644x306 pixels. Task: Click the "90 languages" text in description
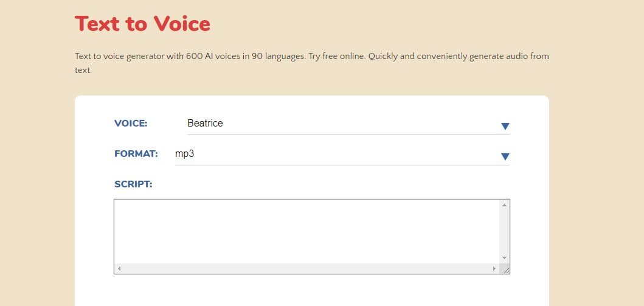click(277, 56)
